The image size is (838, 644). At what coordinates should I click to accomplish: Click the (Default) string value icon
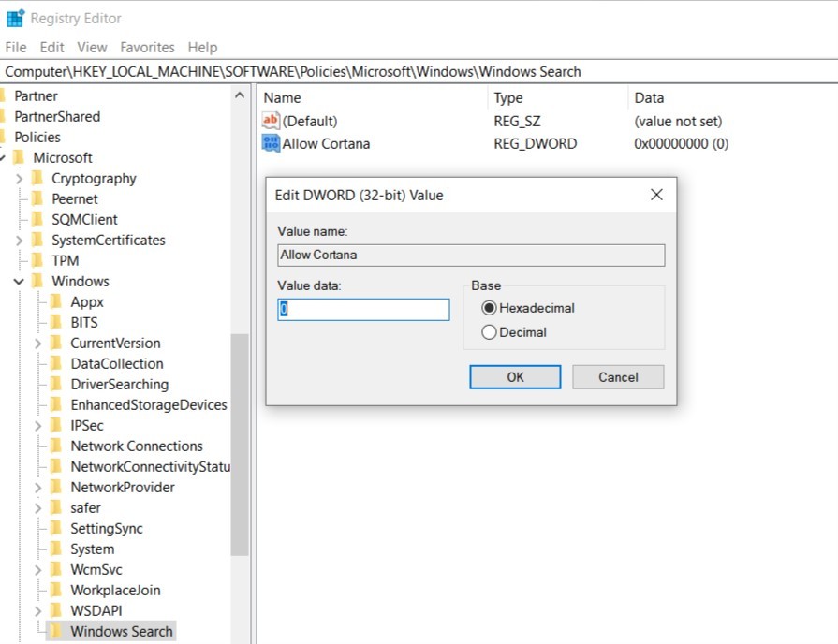tap(271, 121)
